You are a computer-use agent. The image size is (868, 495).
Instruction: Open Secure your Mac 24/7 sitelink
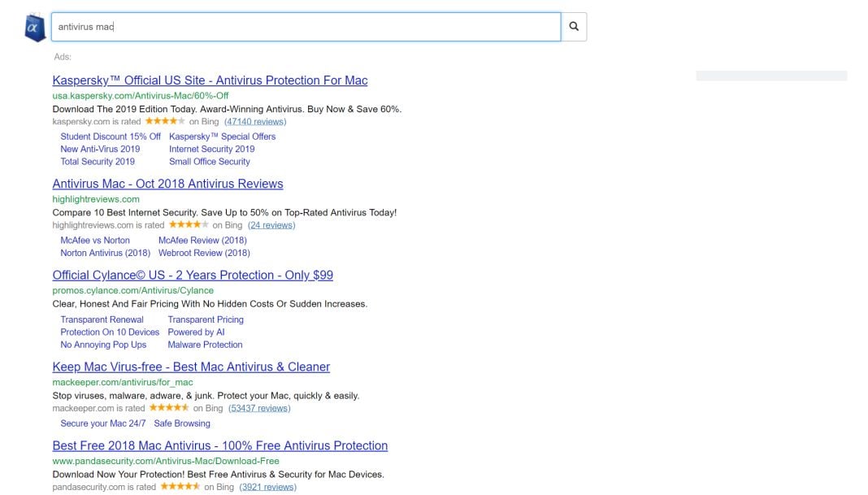103,423
